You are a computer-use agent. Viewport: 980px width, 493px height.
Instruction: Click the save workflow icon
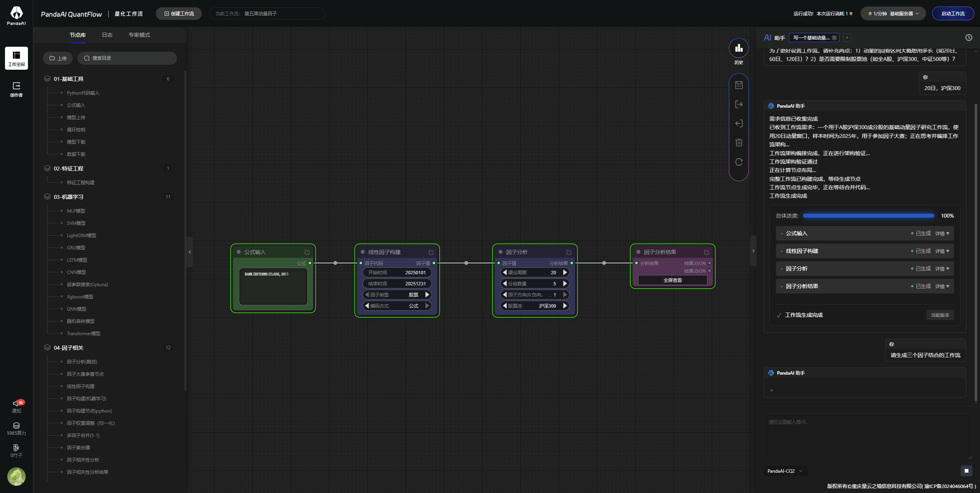pos(739,85)
